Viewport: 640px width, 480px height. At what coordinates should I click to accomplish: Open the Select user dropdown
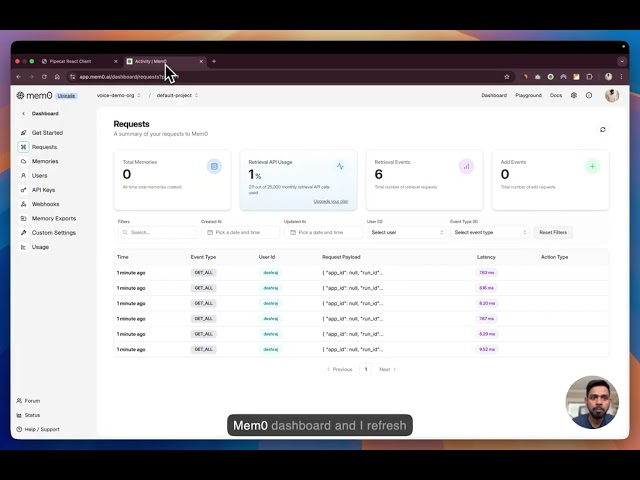tap(407, 232)
